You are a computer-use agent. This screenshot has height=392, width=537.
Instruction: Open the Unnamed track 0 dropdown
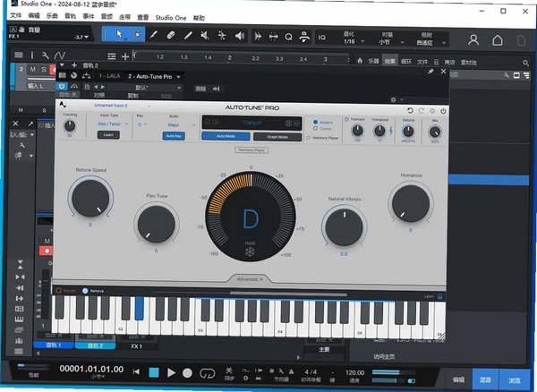[x=122, y=106]
